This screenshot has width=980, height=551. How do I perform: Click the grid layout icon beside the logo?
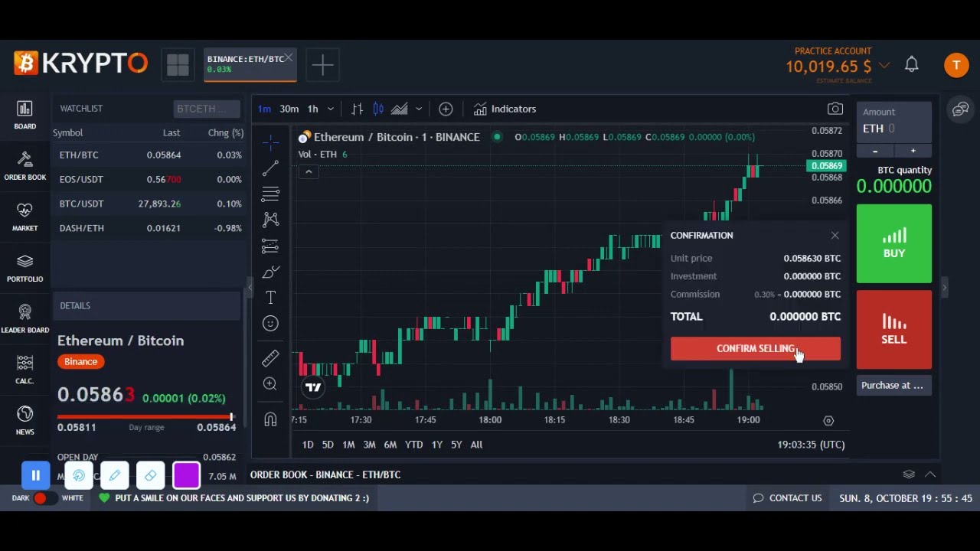pos(178,65)
